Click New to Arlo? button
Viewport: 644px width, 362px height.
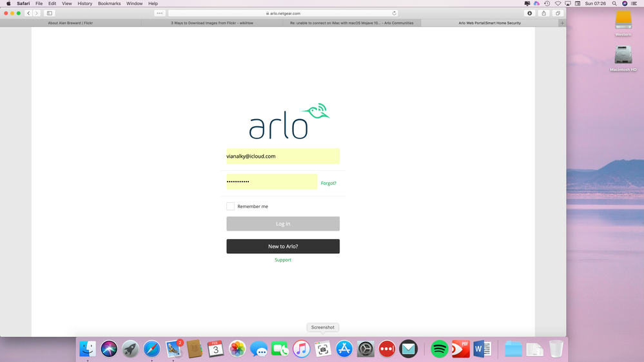(x=283, y=246)
